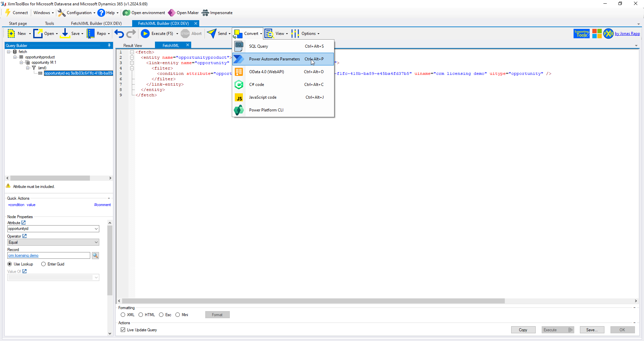The width and height of the screenshot is (644, 341).
Task: Select the HTML formatting radio
Action: [141, 315]
